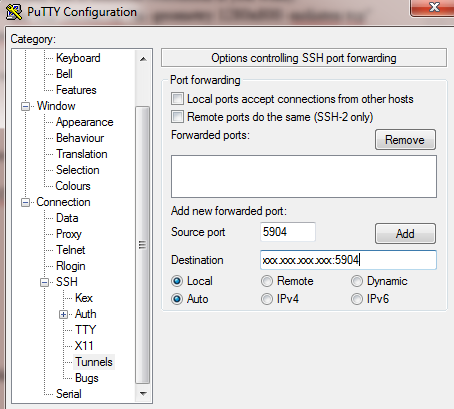Select the Auto radio button

(x=177, y=299)
